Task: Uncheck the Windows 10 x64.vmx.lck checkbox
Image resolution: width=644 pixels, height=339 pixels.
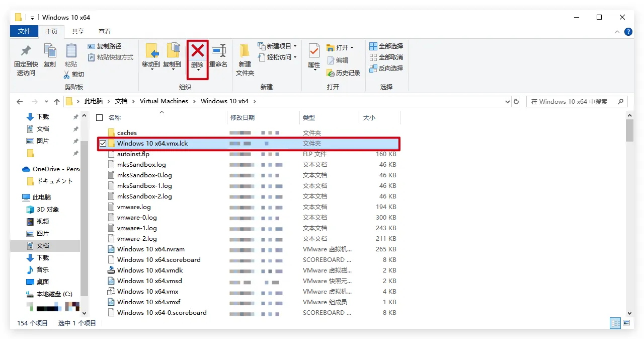Action: point(103,144)
